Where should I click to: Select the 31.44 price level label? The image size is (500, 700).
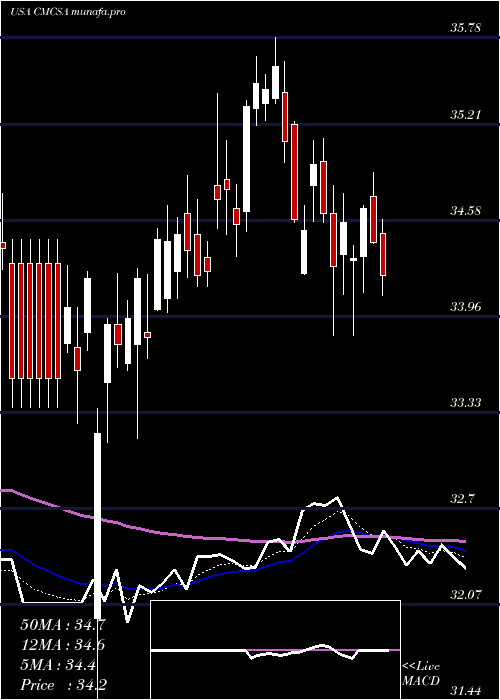coord(465,691)
